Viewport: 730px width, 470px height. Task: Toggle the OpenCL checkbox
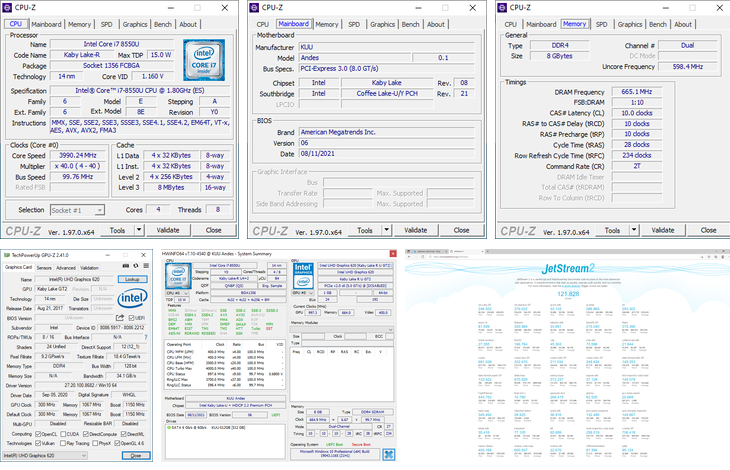[x=38, y=434]
